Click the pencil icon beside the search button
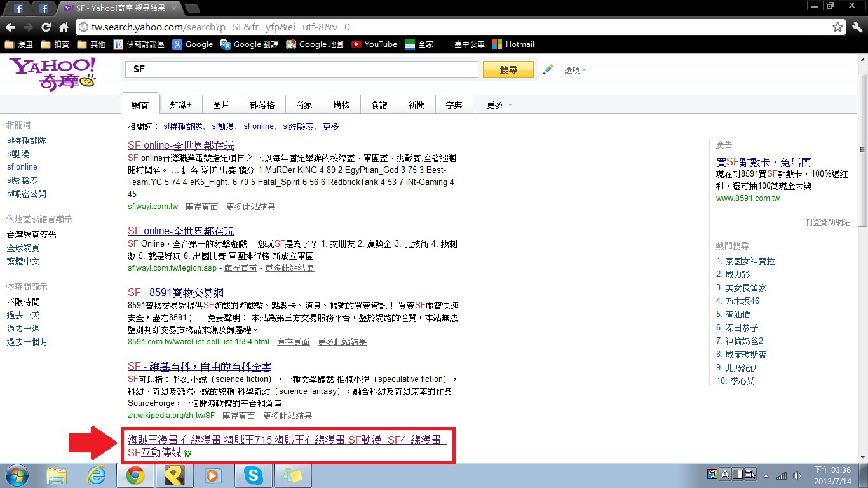Screen dimensions: 868x488 [x=548, y=70]
